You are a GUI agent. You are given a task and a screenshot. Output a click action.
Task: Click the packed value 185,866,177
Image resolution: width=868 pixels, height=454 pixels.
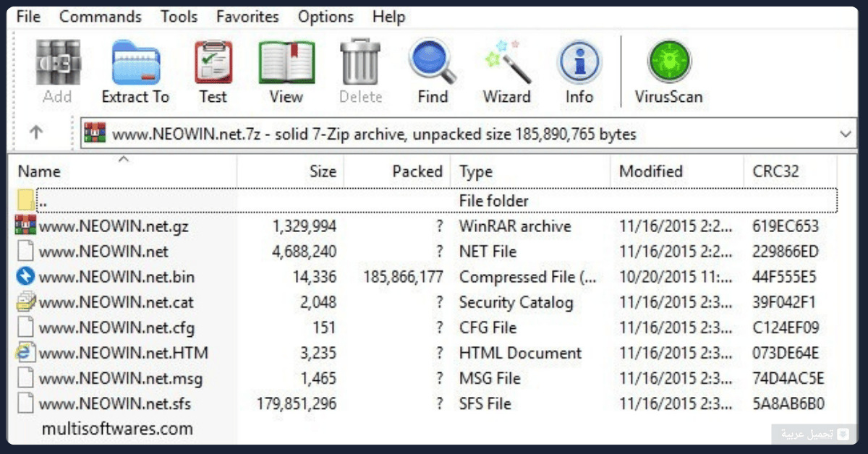click(401, 277)
